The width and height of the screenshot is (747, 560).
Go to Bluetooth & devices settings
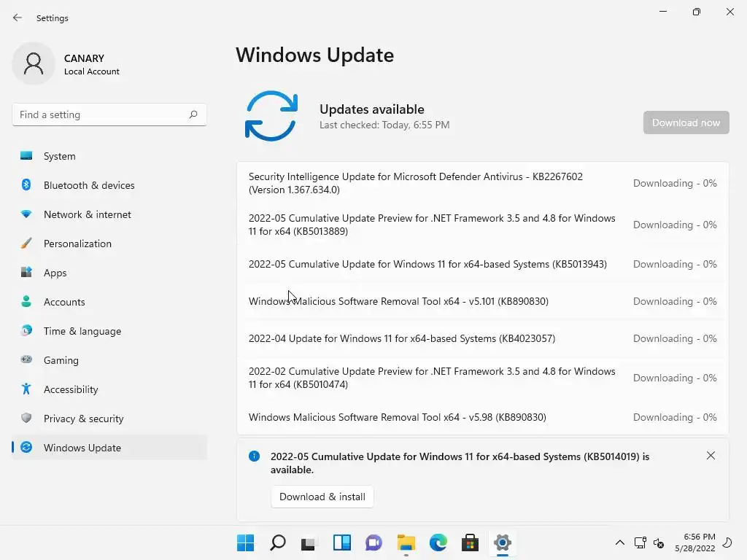[89, 185]
